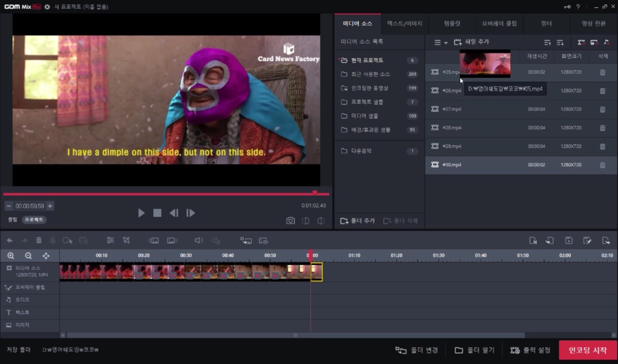Screen dimensions: 618x364
Task: Select 인코딩한 동영상 folder
Action: click(380, 88)
